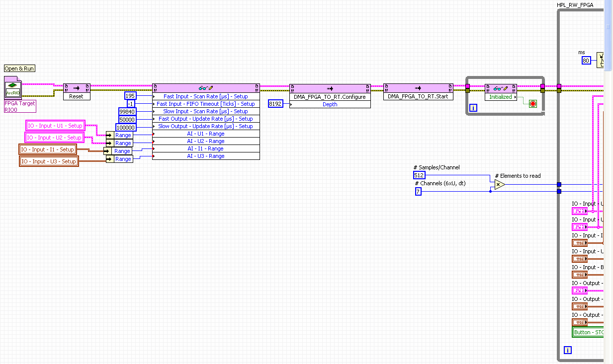Click the Range unbundle node for U2

(119, 143)
